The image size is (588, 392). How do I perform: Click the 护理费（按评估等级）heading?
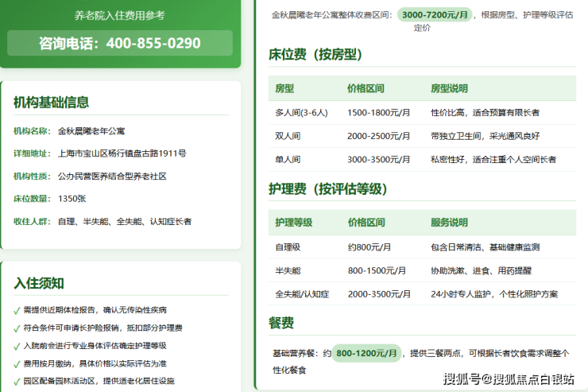327,188
